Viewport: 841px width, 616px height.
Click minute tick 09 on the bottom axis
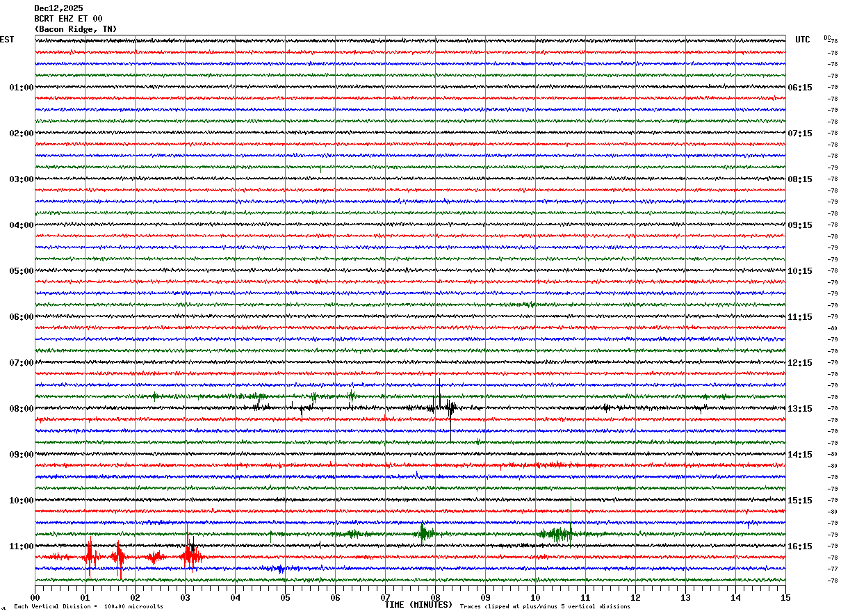tap(485, 597)
